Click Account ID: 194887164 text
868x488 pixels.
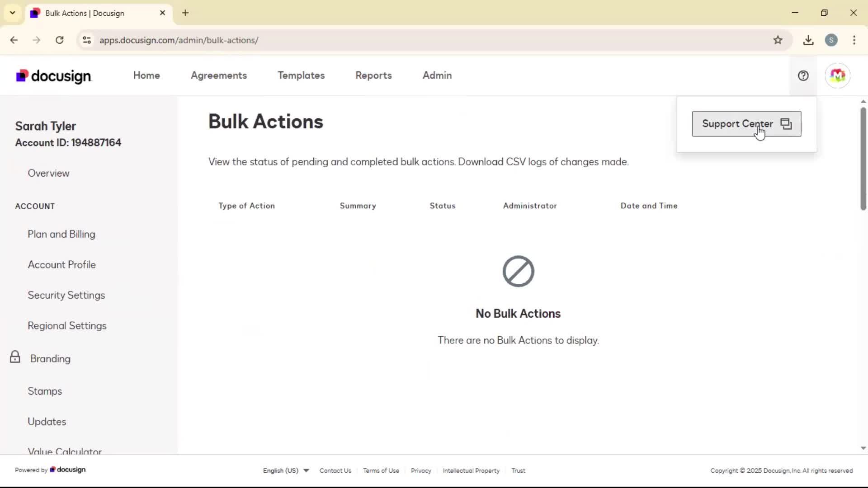68,143
